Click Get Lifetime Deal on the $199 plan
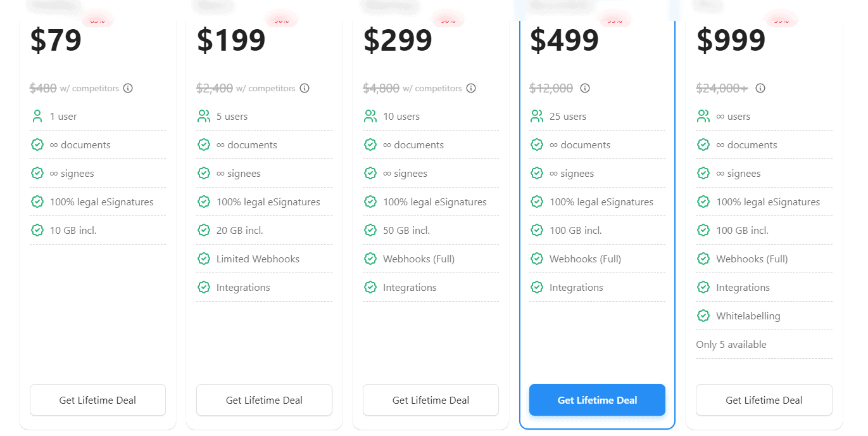The image size is (868, 436). pos(264,400)
